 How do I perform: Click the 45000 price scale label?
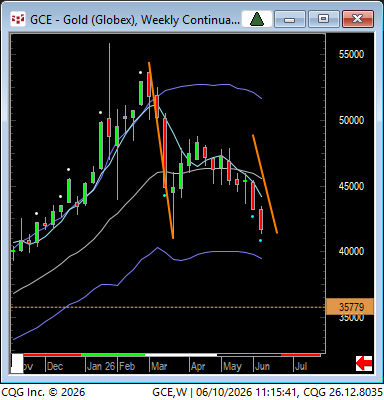click(351, 186)
